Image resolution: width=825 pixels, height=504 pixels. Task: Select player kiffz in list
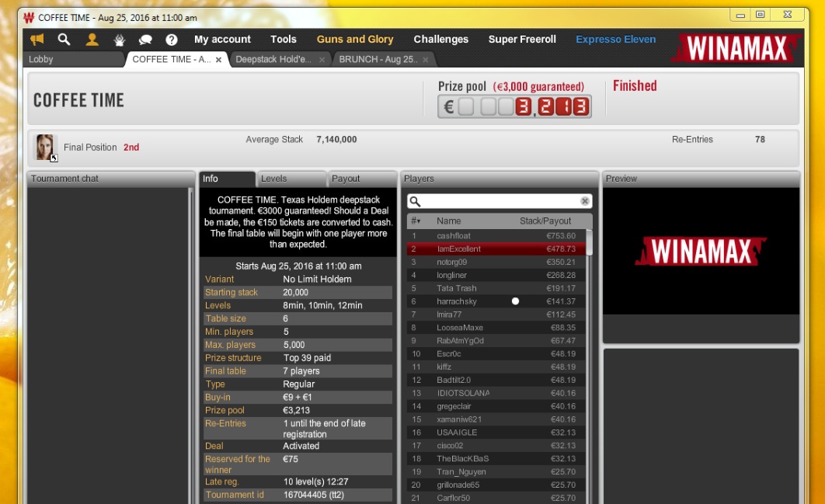point(496,367)
